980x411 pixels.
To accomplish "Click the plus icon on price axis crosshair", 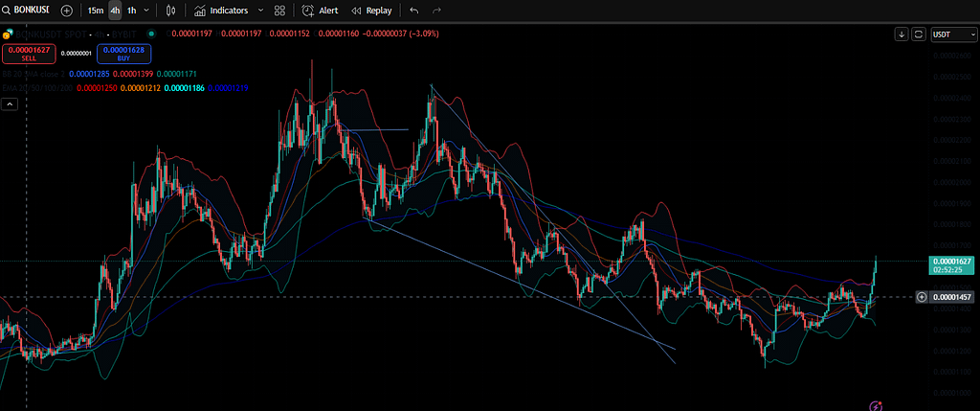I will coord(922,297).
